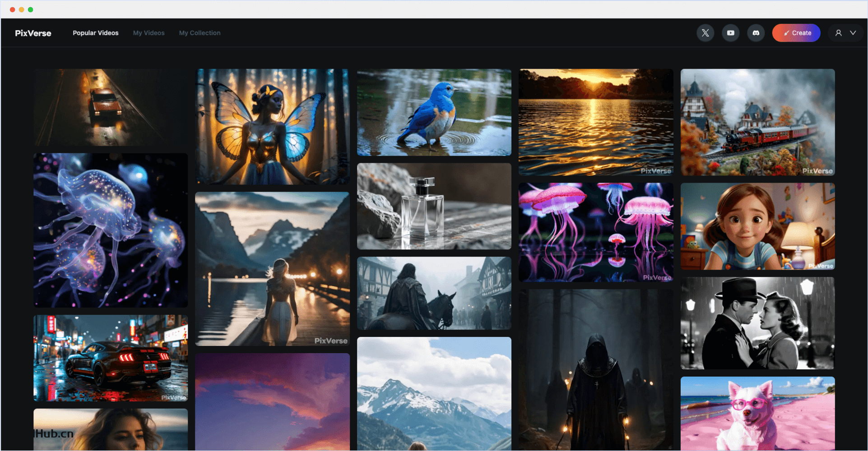Click the Create button
Screen dimensions: 868x451
pos(796,33)
